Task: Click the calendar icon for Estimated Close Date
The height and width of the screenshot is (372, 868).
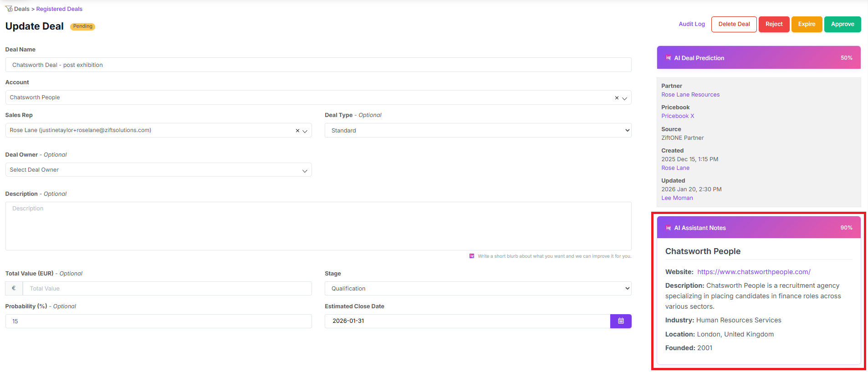Action: (620, 321)
